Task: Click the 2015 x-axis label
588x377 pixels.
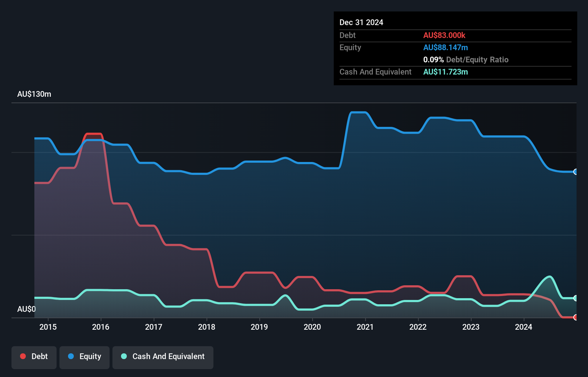Action: (x=48, y=327)
